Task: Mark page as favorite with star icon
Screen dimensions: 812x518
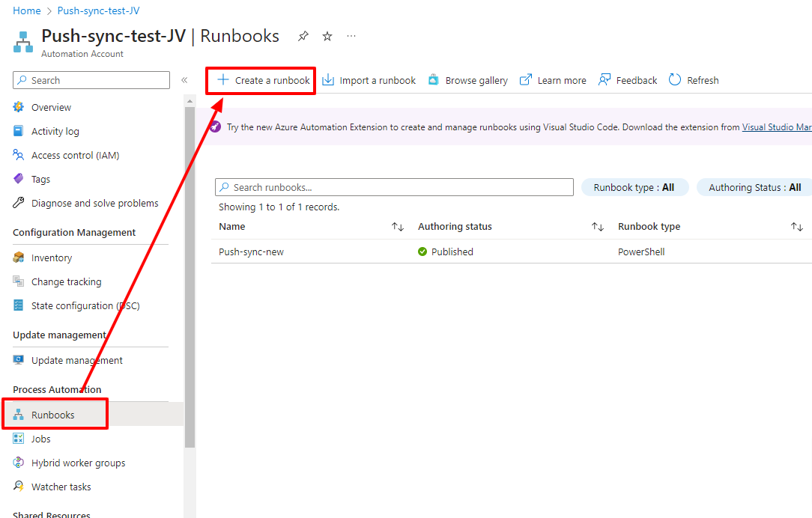Action: [327, 36]
